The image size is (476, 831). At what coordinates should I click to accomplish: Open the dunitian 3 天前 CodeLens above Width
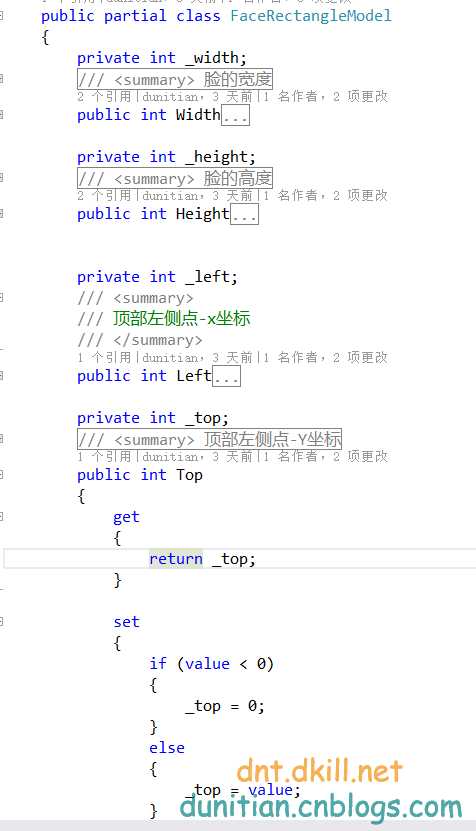click(198, 96)
